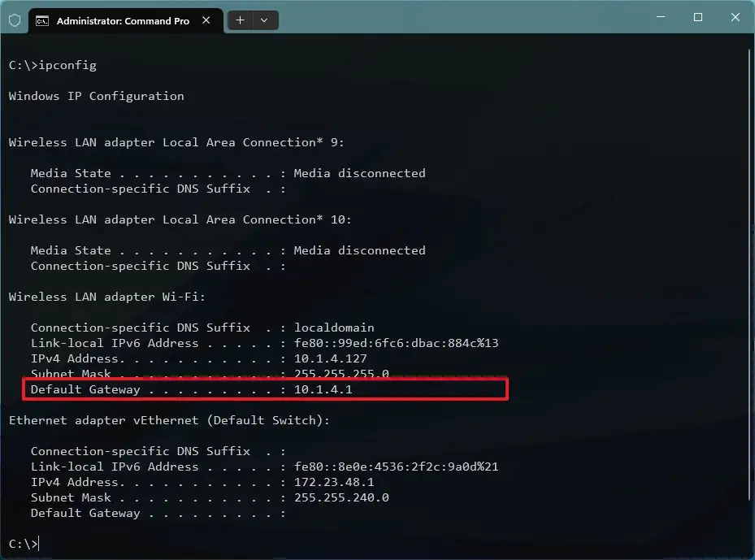Image resolution: width=755 pixels, height=560 pixels.
Task: Minimize the Windows Terminal window
Action: [x=661, y=16]
